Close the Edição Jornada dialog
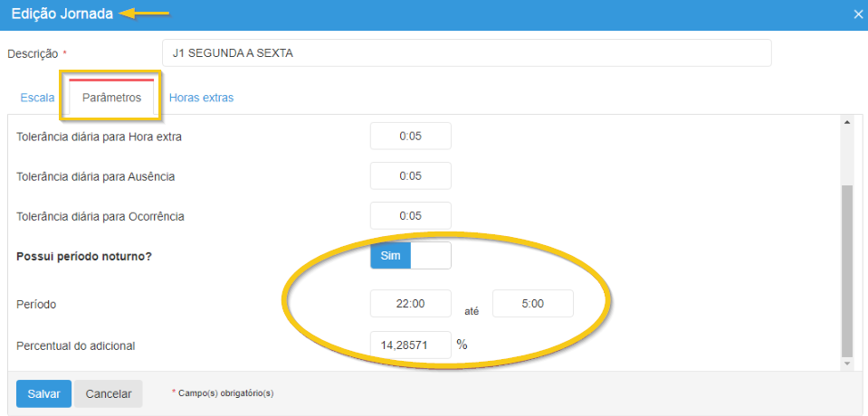This screenshot has width=868, height=416. pos(858,14)
